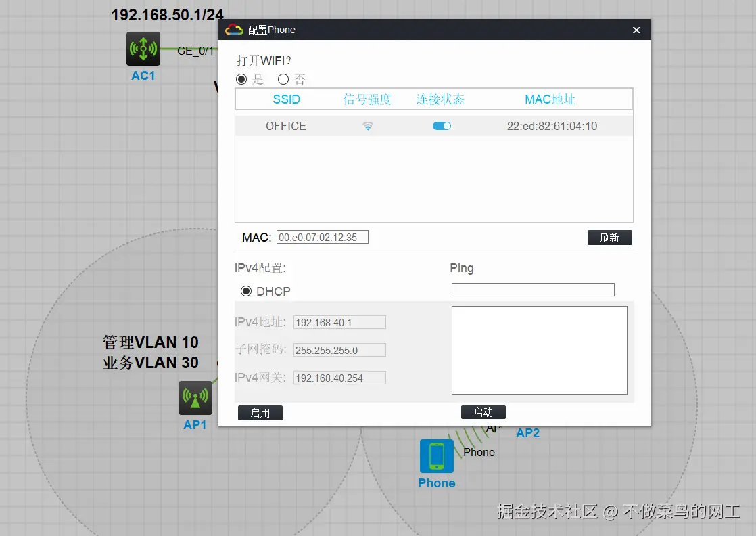Click the Ping address input box
Screen dimensions: 756x536
tap(533, 290)
